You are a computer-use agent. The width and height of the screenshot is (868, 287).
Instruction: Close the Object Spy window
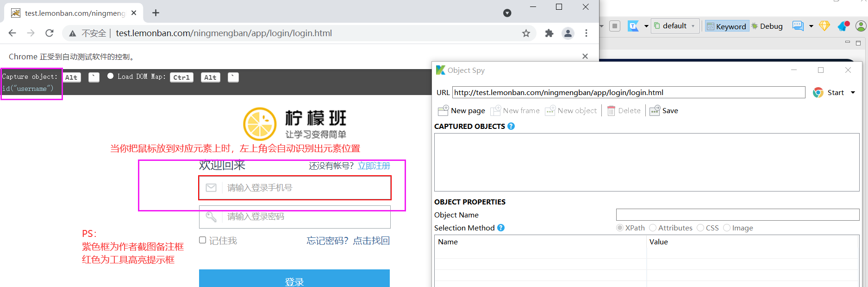point(848,70)
